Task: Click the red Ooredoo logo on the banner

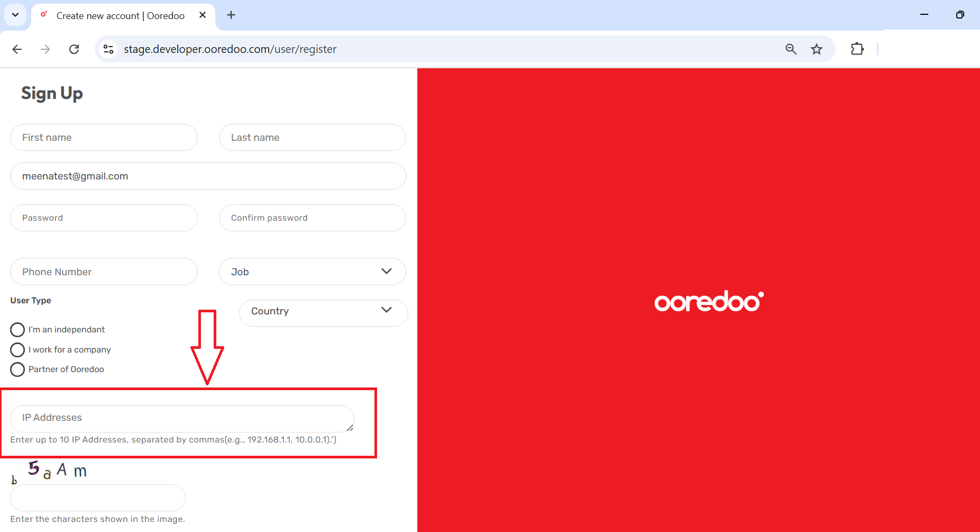Action: (x=708, y=301)
